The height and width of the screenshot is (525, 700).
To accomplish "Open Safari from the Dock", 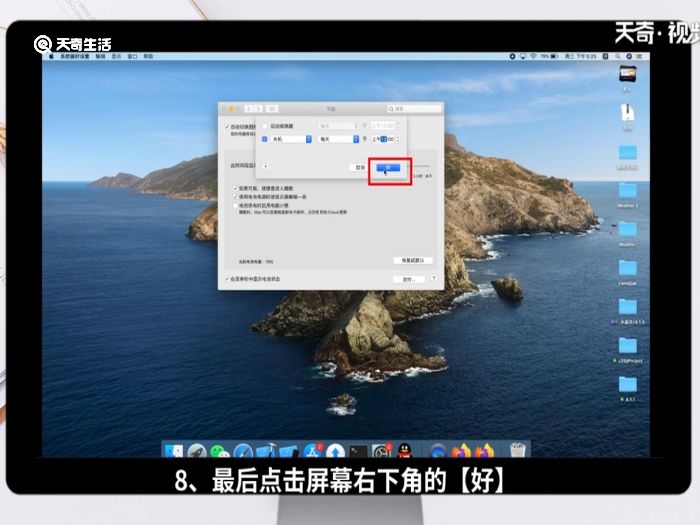I will [243, 451].
